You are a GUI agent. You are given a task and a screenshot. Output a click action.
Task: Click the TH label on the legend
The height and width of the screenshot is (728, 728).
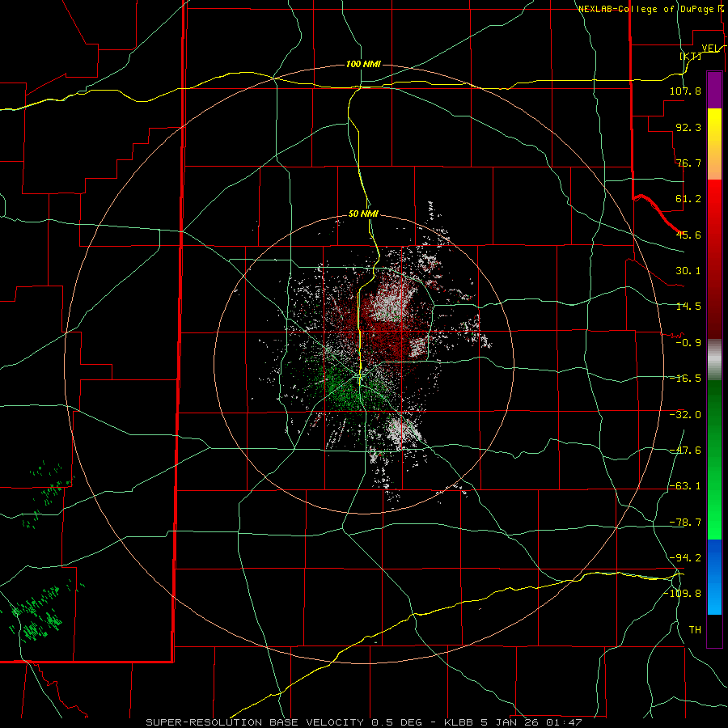(x=695, y=630)
